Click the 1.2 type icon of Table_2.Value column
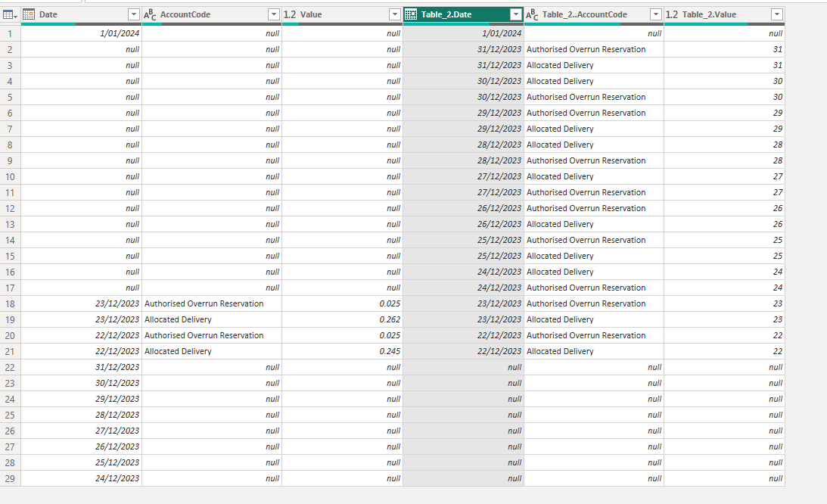Image resolution: width=827 pixels, height=504 pixels. pyautogui.click(x=671, y=15)
